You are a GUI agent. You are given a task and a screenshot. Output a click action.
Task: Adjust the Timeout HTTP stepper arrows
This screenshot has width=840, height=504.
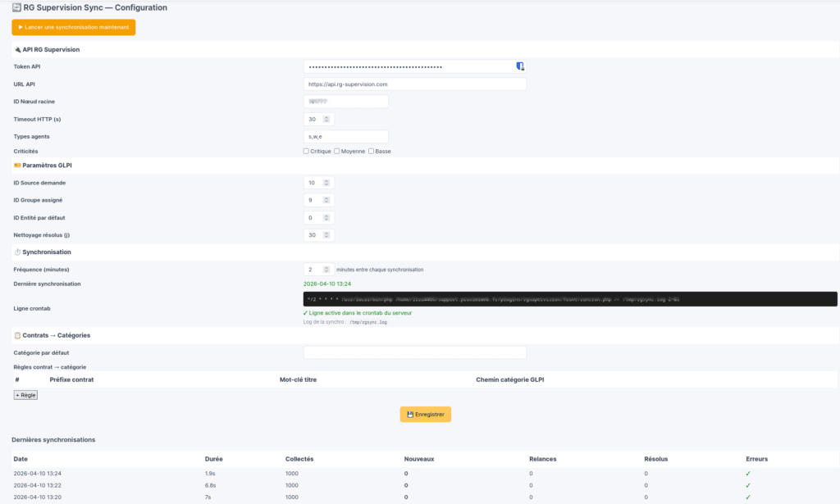pyautogui.click(x=326, y=120)
